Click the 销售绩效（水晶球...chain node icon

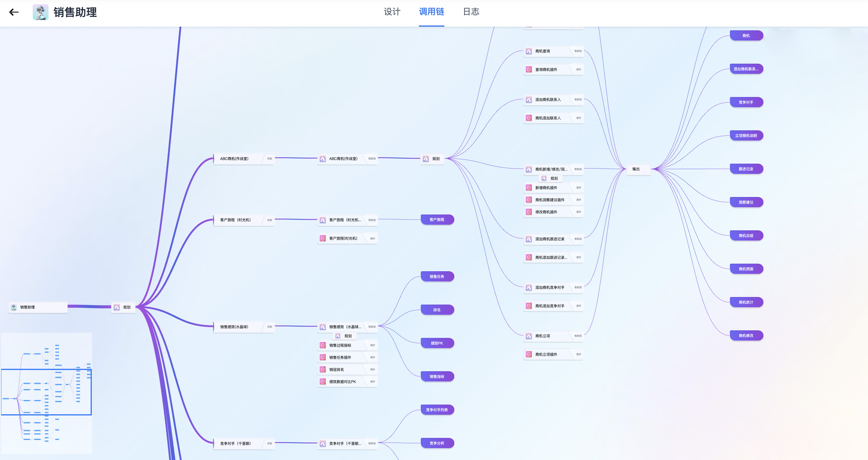point(322,327)
